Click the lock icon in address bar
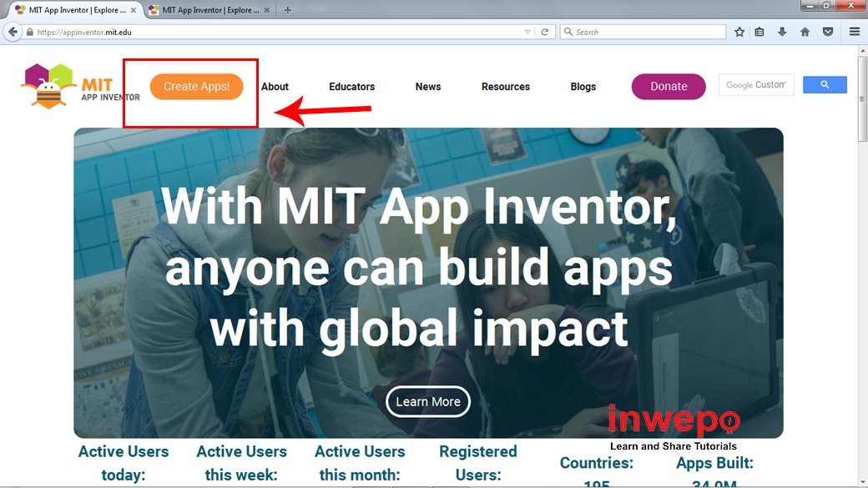 (x=30, y=32)
